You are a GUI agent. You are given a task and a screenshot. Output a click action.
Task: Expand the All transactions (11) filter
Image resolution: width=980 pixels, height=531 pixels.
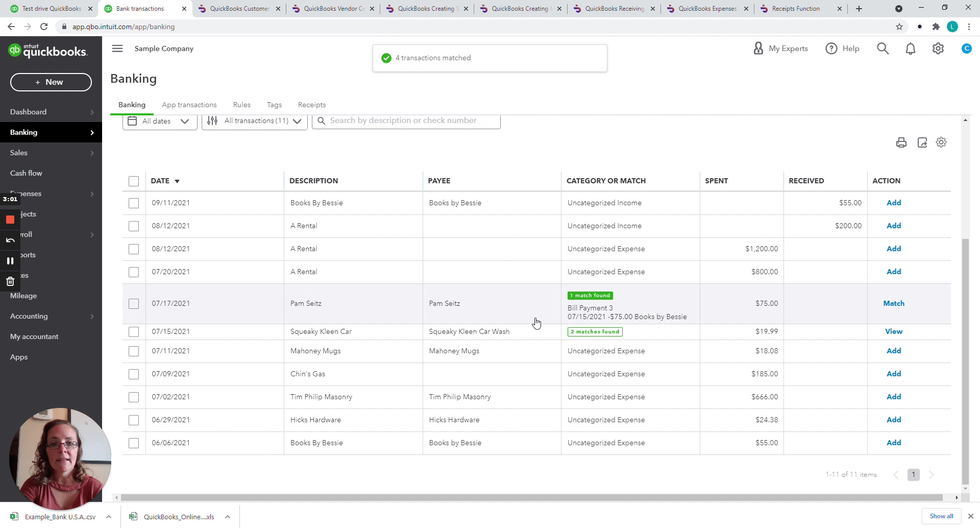pyautogui.click(x=255, y=121)
